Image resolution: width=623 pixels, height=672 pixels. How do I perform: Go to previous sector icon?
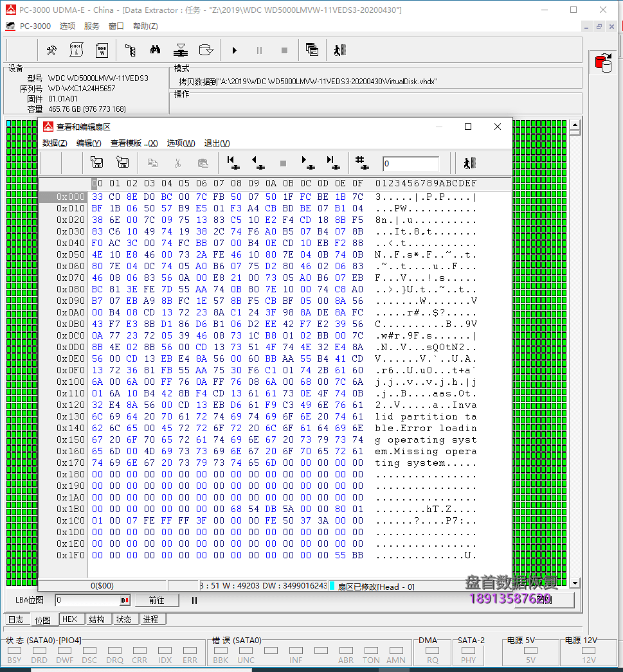click(258, 163)
